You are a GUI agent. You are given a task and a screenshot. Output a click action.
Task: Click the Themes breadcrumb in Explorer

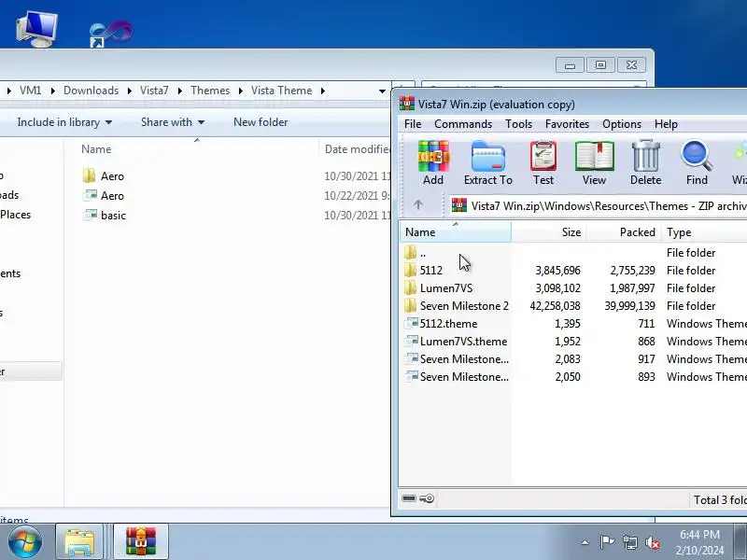(x=210, y=91)
